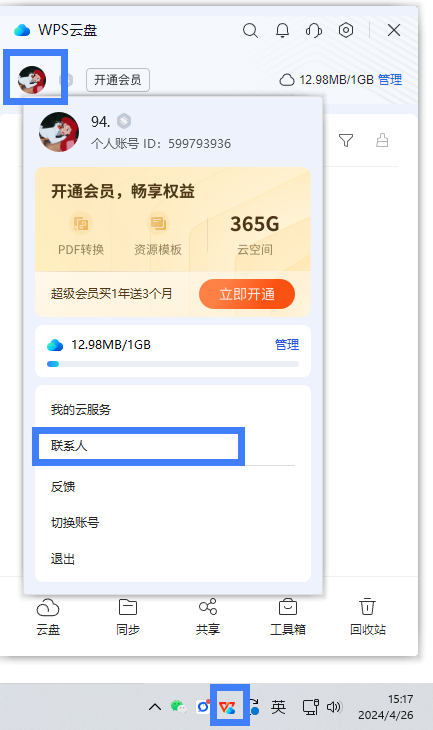Open the 云盘 tab at the bottom
Screen dimensions: 433x730
[48, 617]
